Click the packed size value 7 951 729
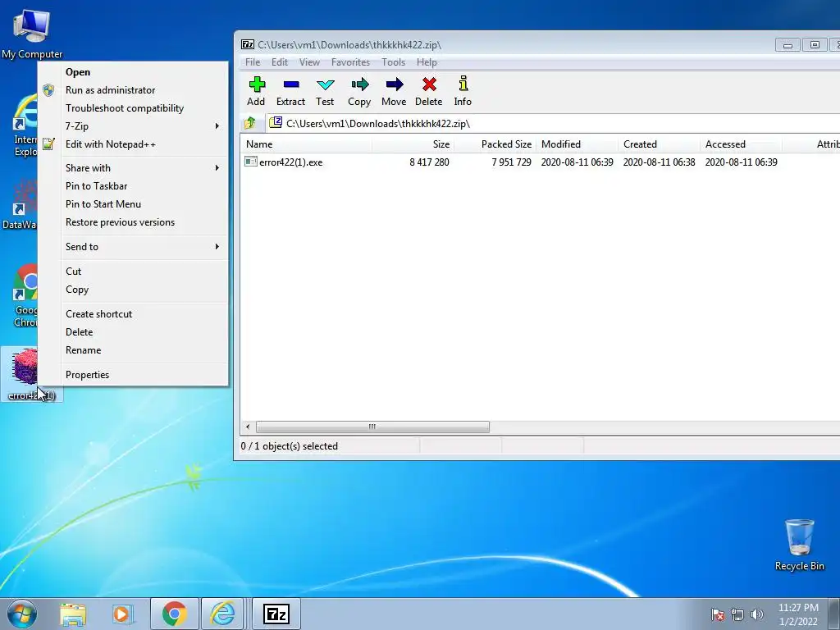Image resolution: width=840 pixels, height=630 pixels. [511, 162]
